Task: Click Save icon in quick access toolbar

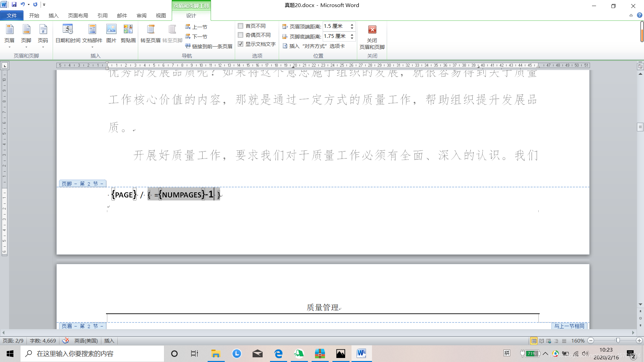Action: coord(14,5)
